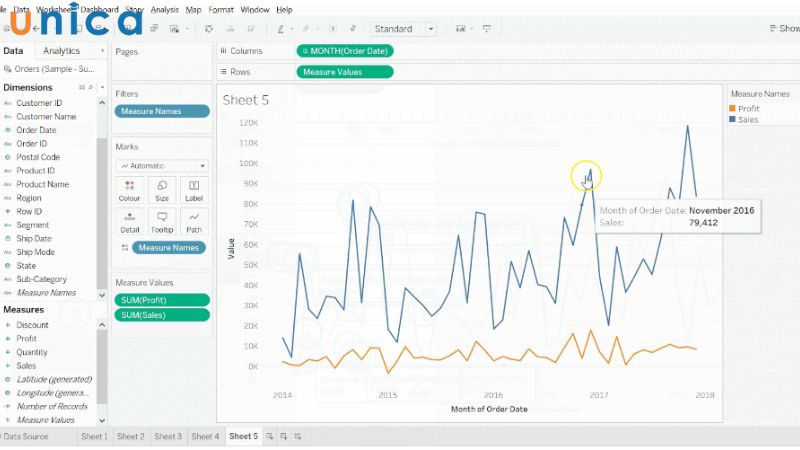Viewport: 800px width, 450px height.
Task: Click the new story icon
Action: click(296, 437)
